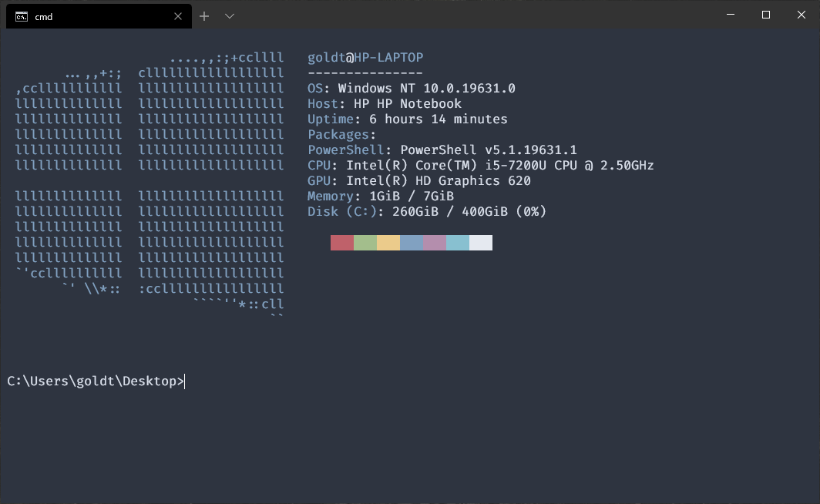The width and height of the screenshot is (820, 504).
Task: Click the C:\Users\goldt\Desktop> prompt
Action: [96, 381]
